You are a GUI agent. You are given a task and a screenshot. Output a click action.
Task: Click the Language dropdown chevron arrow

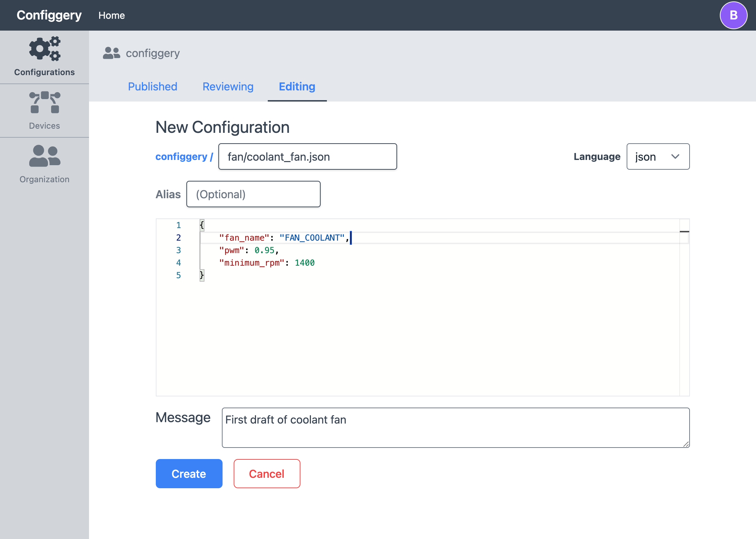click(x=675, y=157)
